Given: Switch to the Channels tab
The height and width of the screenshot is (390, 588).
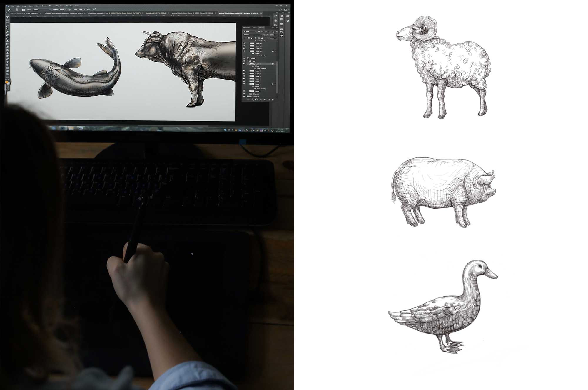Looking at the screenshot, I should (247, 28).
